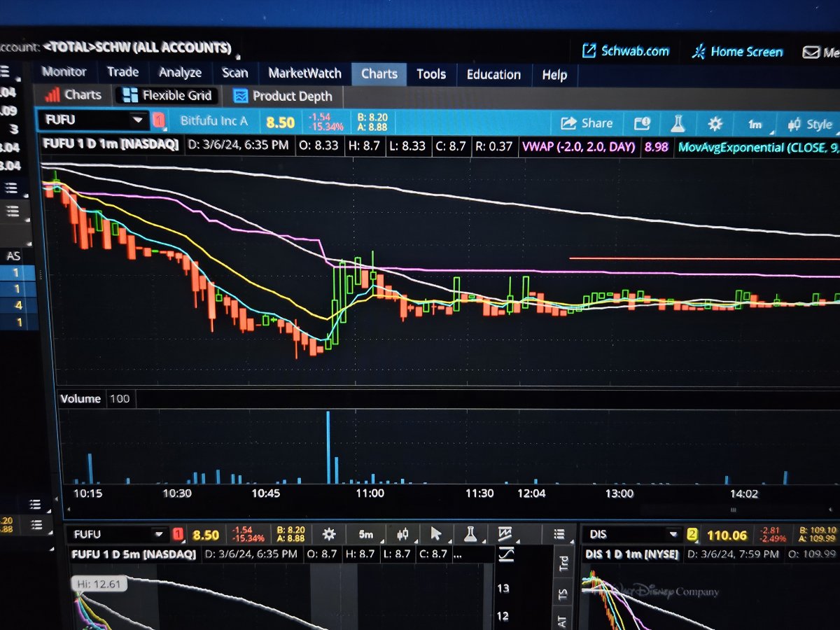Click the 8.50 last price in the top chart

click(x=280, y=122)
